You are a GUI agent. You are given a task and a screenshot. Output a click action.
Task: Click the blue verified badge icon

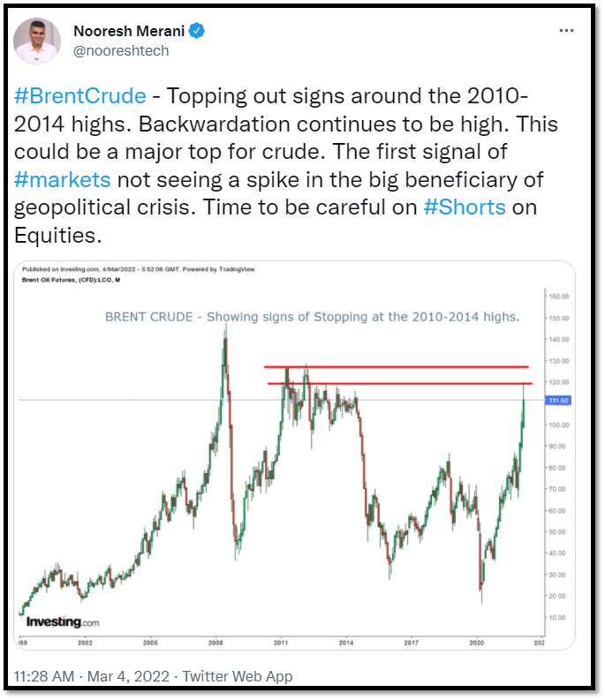click(197, 31)
